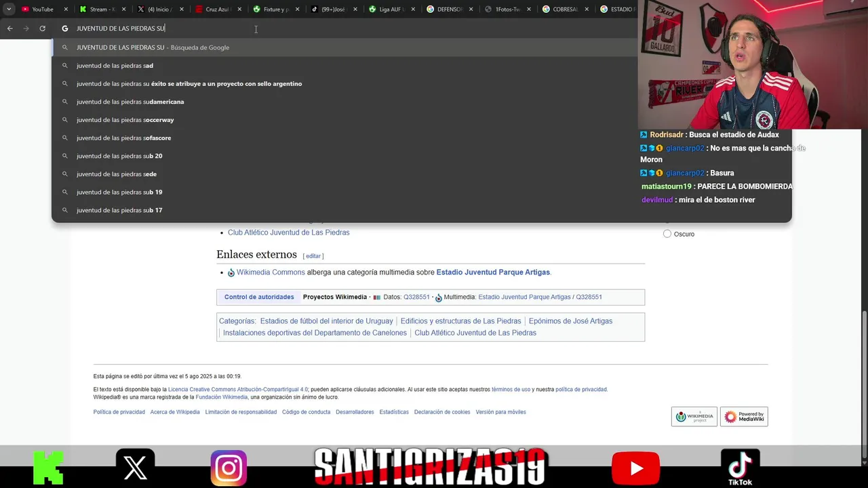Open the tab search dropdown arrow
Screen dimensions: 868x488
point(9,9)
